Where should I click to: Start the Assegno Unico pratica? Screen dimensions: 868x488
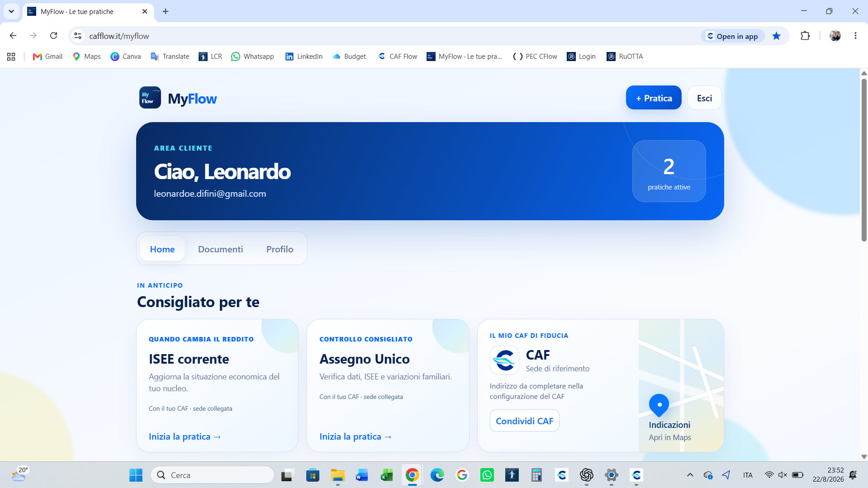(x=355, y=436)
